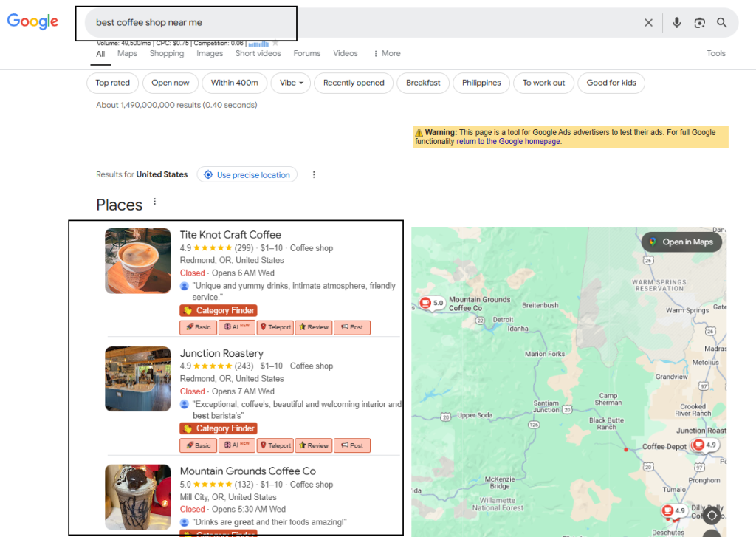Click AI button under Junction Roastery

(237, 445)
